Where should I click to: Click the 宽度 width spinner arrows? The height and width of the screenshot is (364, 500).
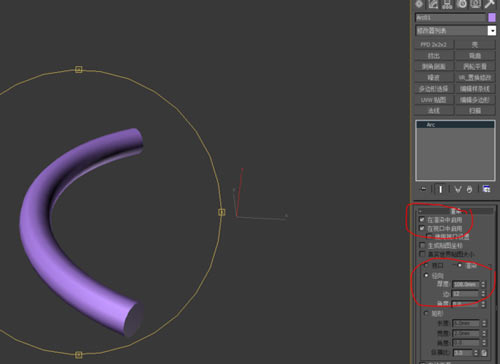484,333
